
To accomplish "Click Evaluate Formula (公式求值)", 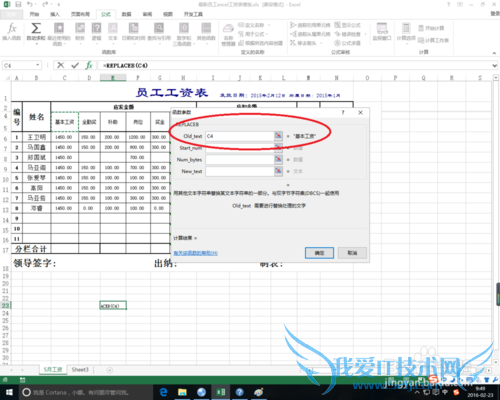I will (348, 43).
